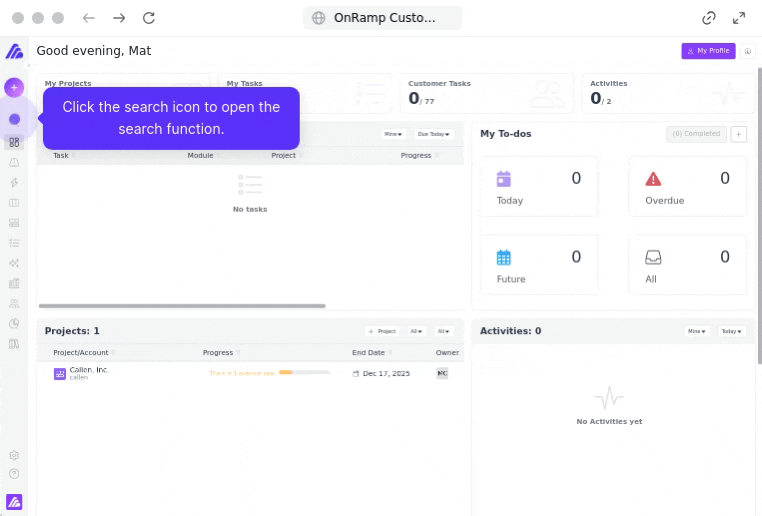Viewport: 762px width, 516px height.
Task: Click the Callen, Inc. progress bar
Action: [x=304, y=373]
